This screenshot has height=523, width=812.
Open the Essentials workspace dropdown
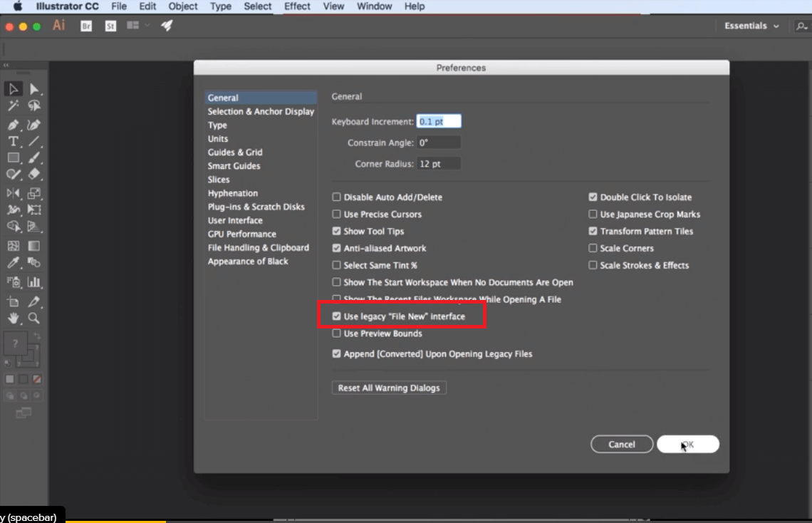(749, 25)
